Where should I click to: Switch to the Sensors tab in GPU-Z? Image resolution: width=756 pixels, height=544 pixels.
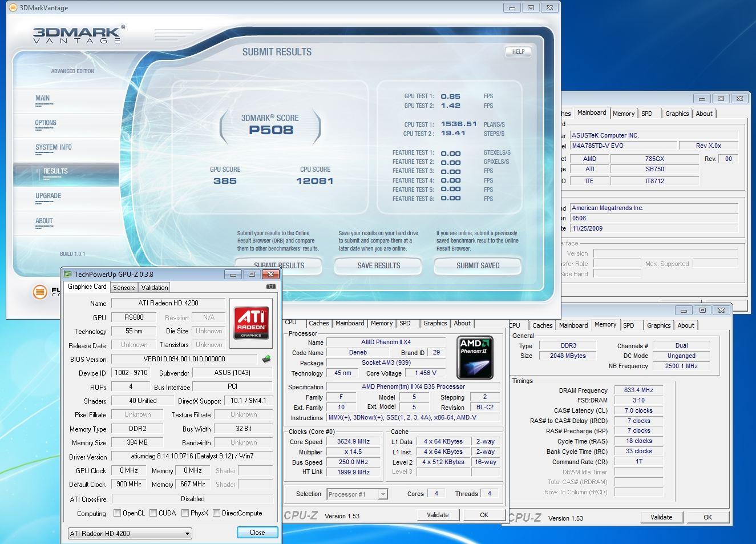(x=124, y=288)
